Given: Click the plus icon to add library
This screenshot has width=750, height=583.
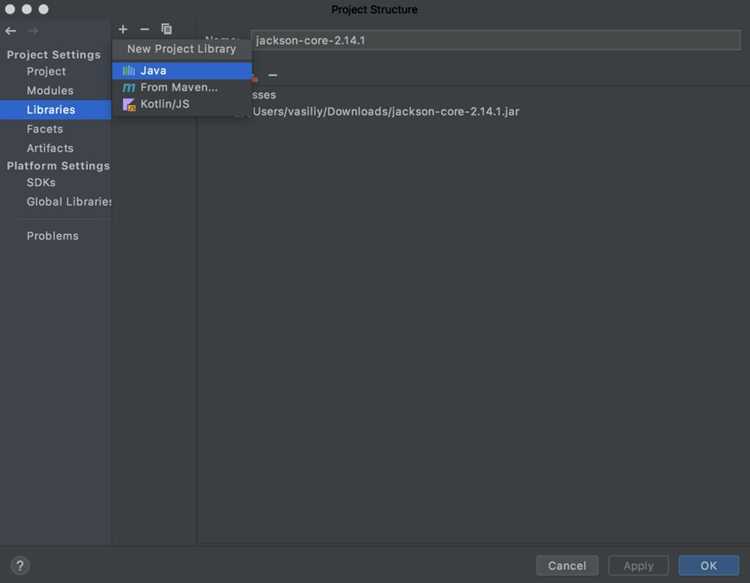Looking at the screenshot, I should coord(123,29).
